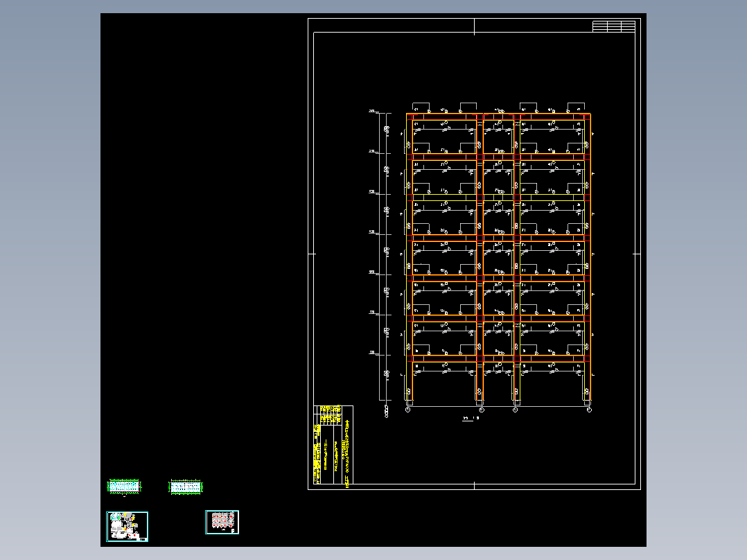Open the small cyan-framed sheet with red details
Viewport: 747px width, 560px height.
[x=222, y=523]
